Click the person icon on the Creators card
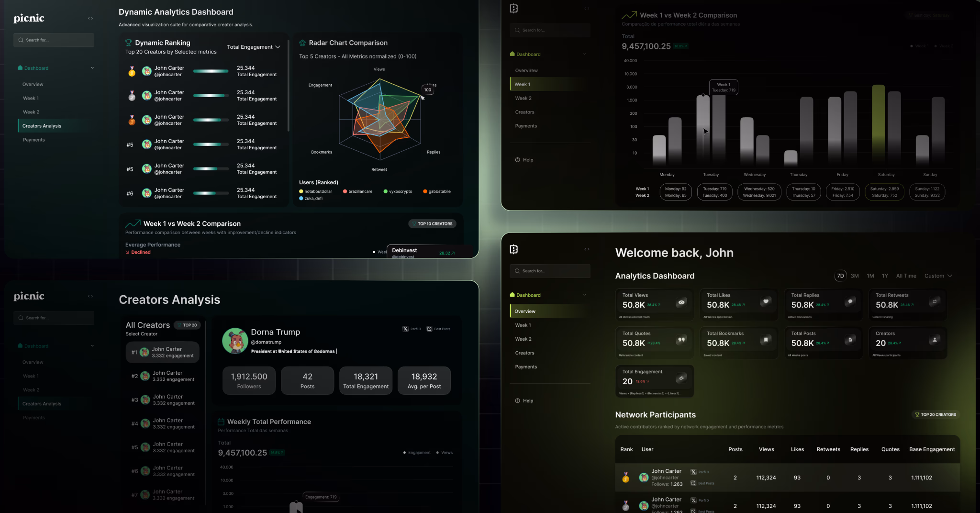The image size is (980, 513). point(935,340)
